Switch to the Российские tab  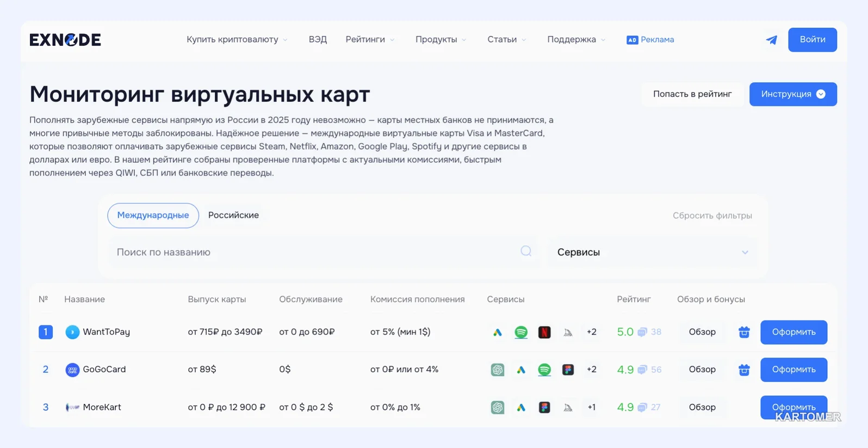click(233, 216)
